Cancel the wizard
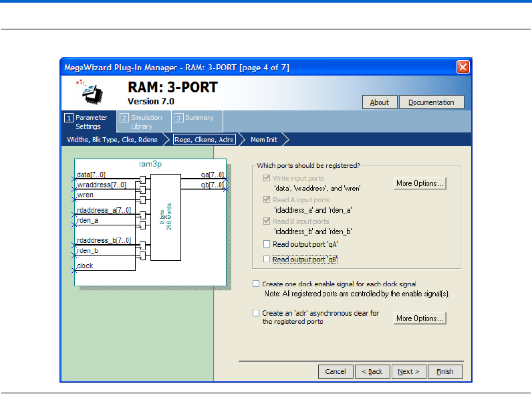Screen dimensions: 532x394 [336, 371]
